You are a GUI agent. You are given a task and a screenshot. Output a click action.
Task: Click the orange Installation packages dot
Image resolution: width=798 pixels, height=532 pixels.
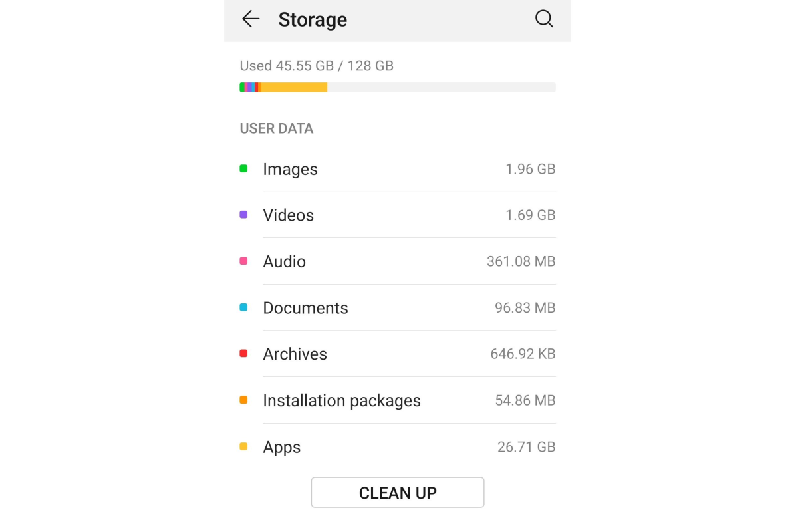[x=243, y=400]
